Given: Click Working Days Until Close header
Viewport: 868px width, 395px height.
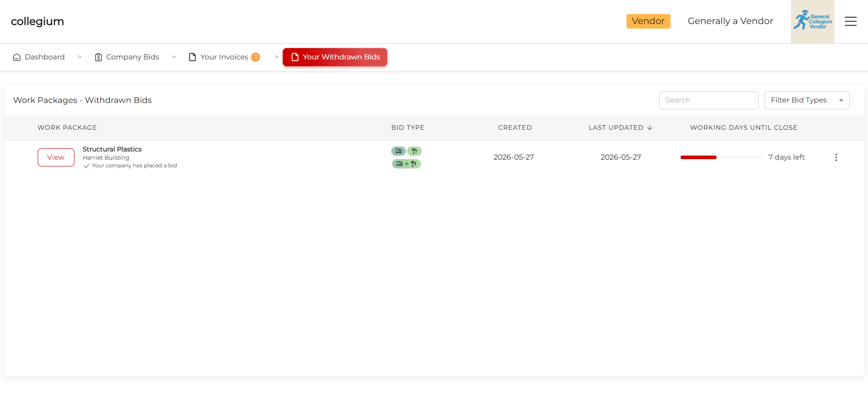Looking at the screenshot, I should [744, 128].
